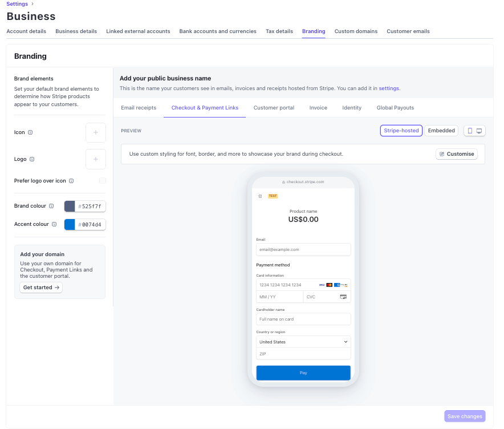Select Checkout & Payment Links tab

(205, 108)
